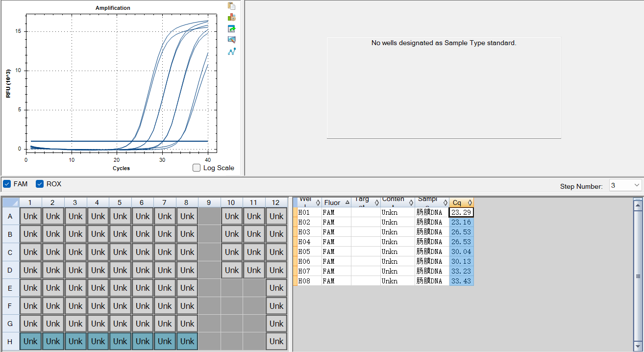The height and width of the screenshot is (352, 644).
Task: Select plate column 1 header
Action: [x=30, y=202]
